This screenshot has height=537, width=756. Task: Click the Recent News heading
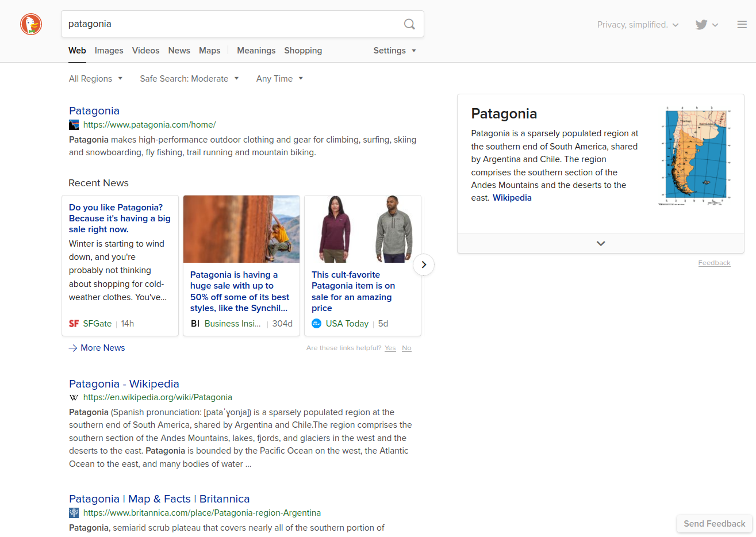[98, 183]
